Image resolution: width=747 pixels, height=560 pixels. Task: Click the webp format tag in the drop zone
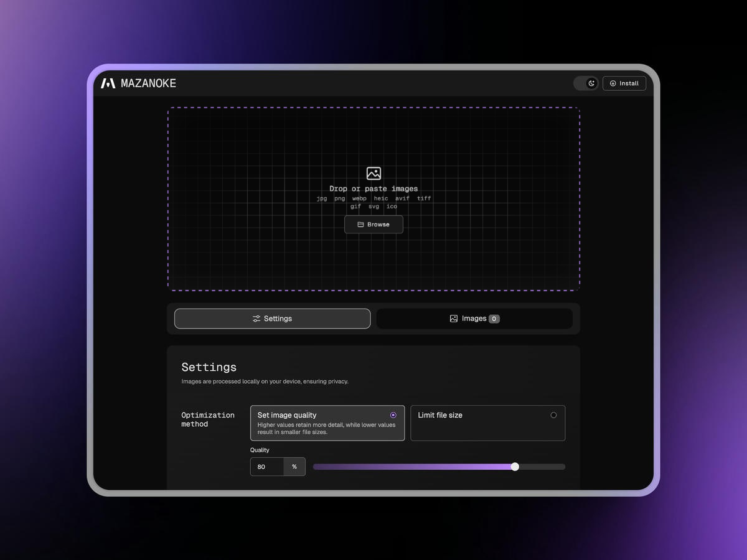359,198
